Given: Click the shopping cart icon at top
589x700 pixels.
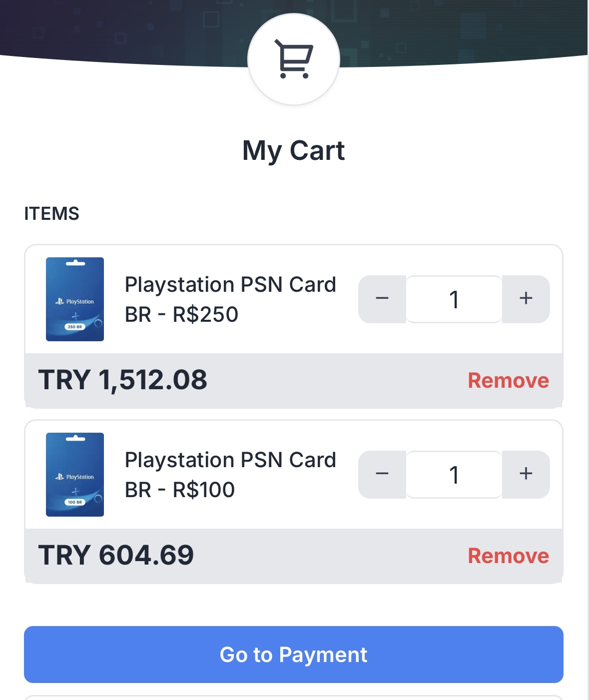Looking at the screenshot, I should pyautogui.click(x=294, y=59).
